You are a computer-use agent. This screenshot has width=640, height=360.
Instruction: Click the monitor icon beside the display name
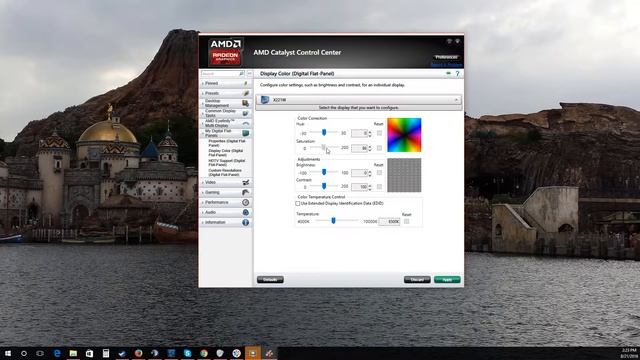click(265, 100)
